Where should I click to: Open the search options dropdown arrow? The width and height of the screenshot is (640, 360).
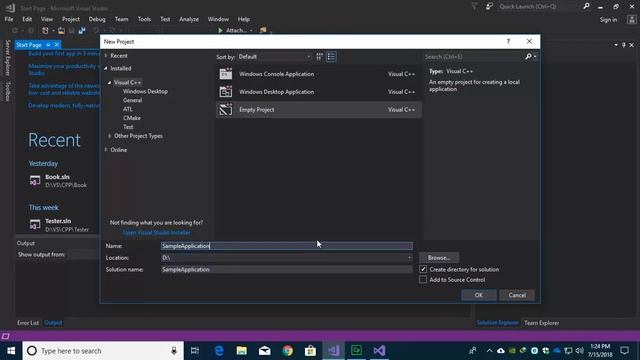(x=535, y=57)
